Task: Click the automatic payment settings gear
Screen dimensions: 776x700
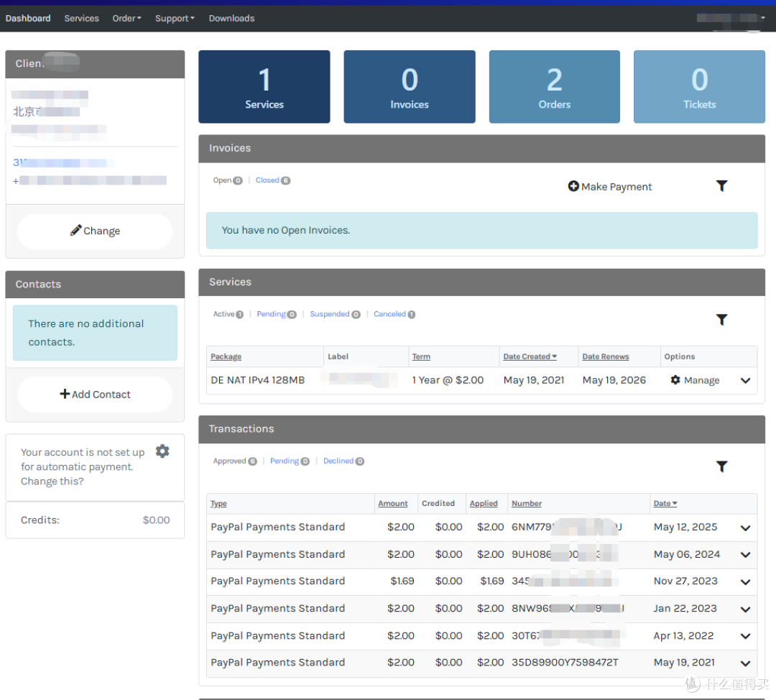Action: [162, 451]
